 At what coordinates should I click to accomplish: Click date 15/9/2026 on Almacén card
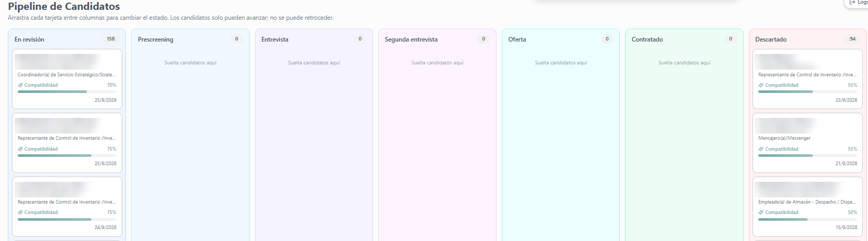click(x=846, y=227)
